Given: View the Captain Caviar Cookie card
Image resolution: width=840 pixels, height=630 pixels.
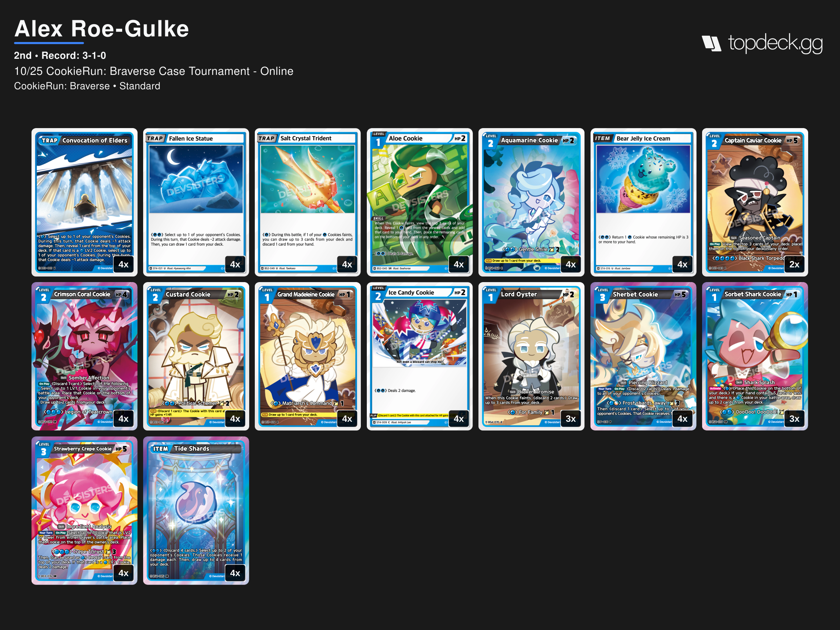Looking at the screenshot, I should [x=755, y=202].
